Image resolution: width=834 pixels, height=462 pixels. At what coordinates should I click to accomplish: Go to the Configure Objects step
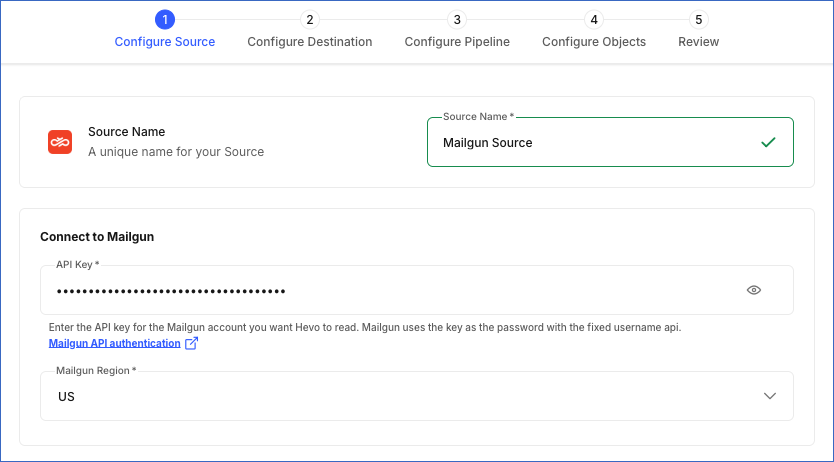pyautogui.click(x=594, y=41)
